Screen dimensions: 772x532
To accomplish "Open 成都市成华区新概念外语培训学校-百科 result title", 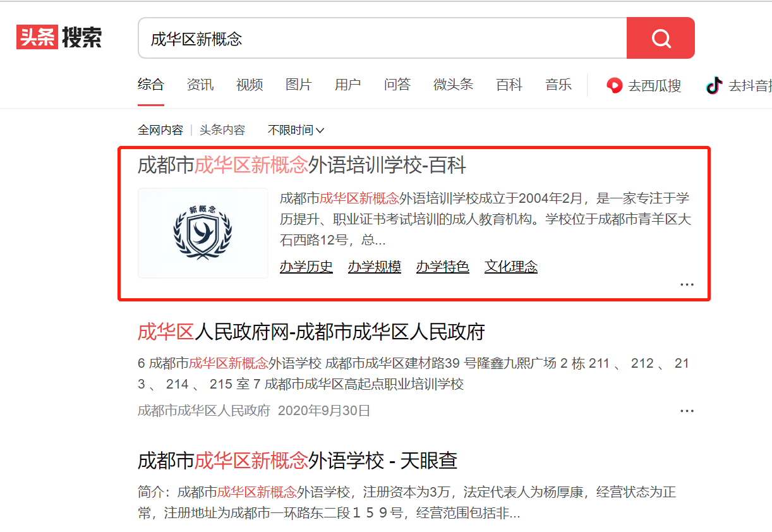I will click(302, 166).
